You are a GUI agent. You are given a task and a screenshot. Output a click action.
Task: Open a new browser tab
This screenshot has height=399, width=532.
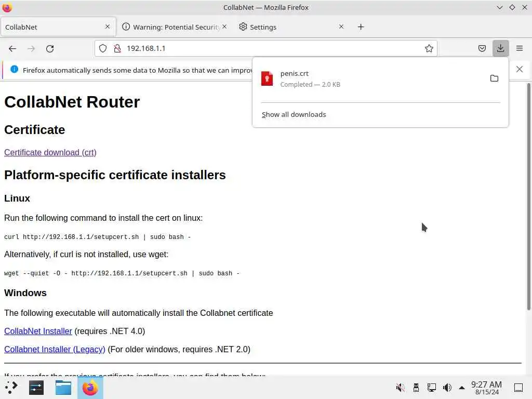point(361,27)
